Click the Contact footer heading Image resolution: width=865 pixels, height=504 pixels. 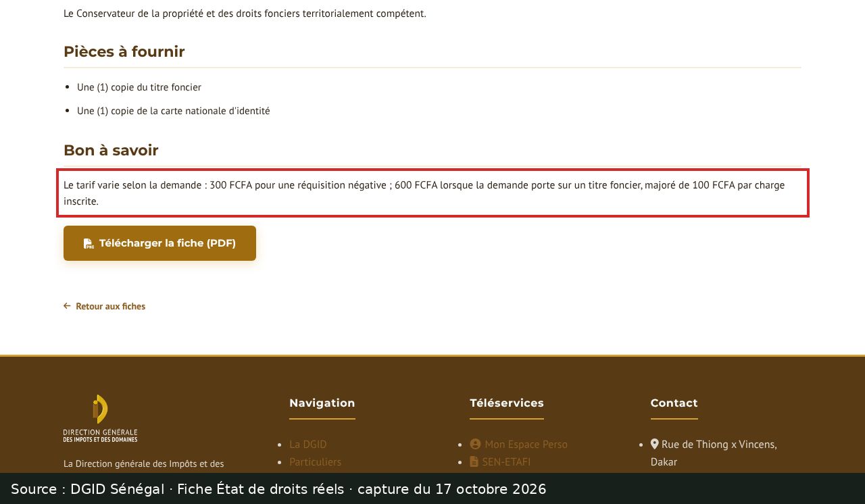click(x=674, y=403)
